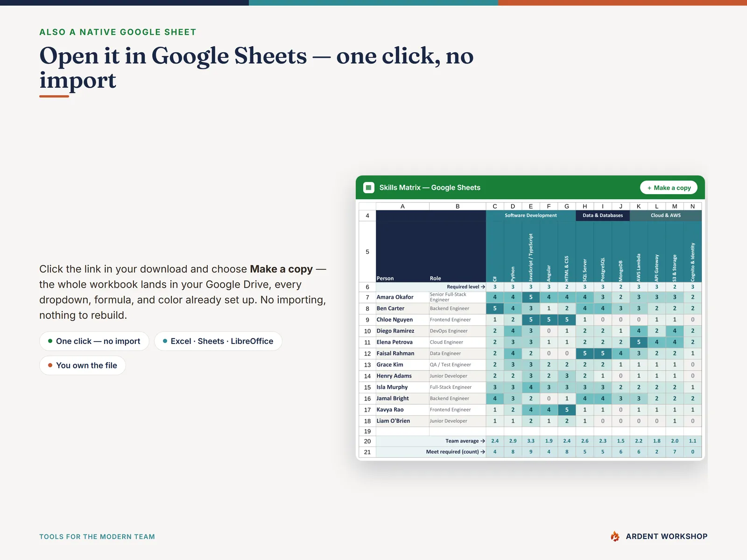The height and width of the screenshot is (560, 747).
Task: Select column A header
Action: click(x=402, y=206)
